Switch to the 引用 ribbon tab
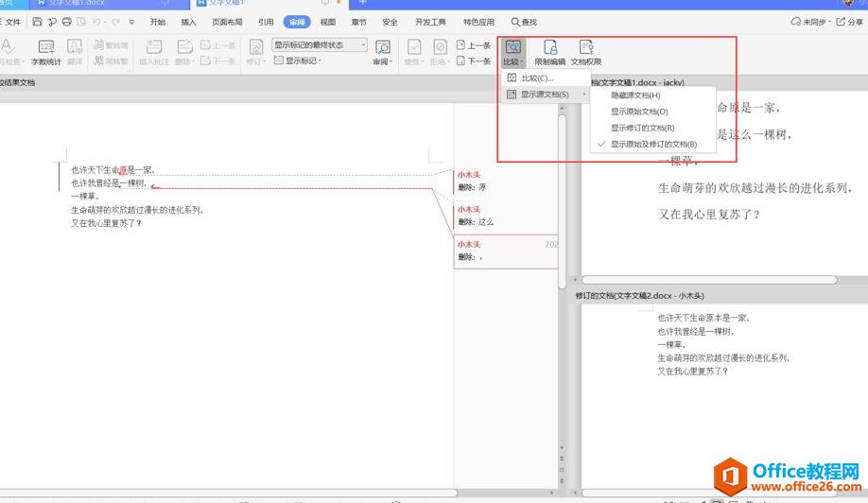The image size is (868, 503). [266, 22]
